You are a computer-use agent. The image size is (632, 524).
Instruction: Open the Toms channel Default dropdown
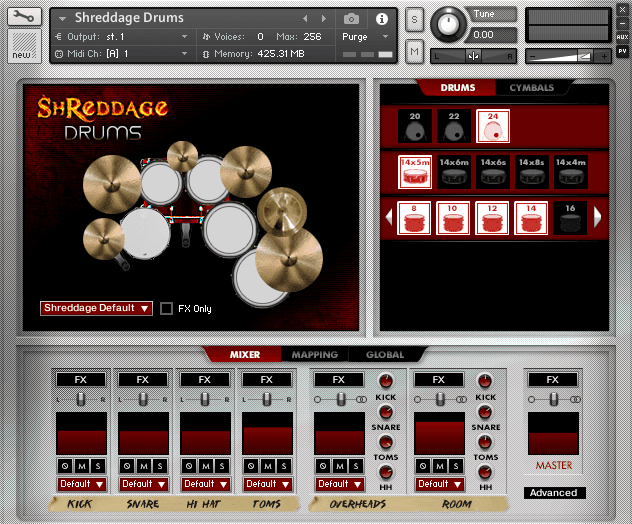(x=268, y=484)
